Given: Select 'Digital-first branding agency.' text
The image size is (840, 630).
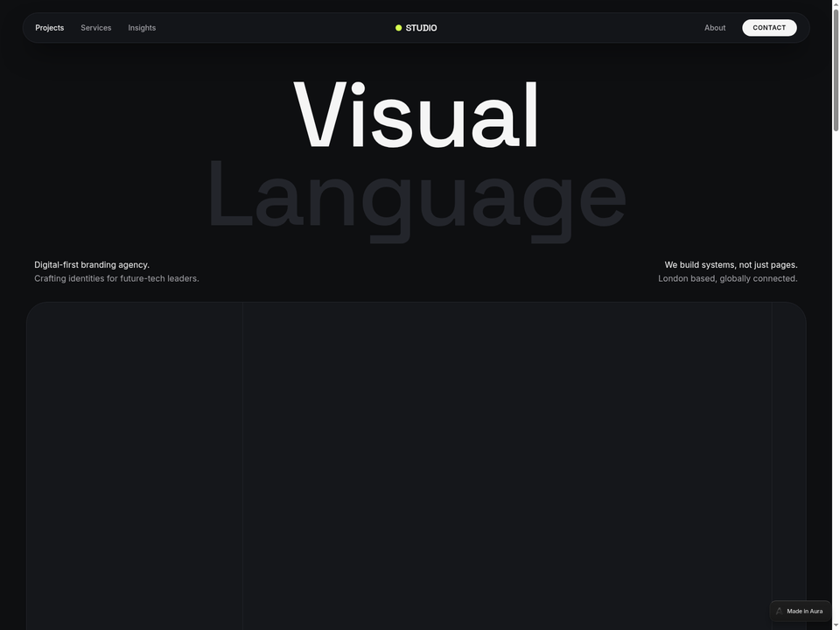Looking at the screenshot, I should (92, 264).
